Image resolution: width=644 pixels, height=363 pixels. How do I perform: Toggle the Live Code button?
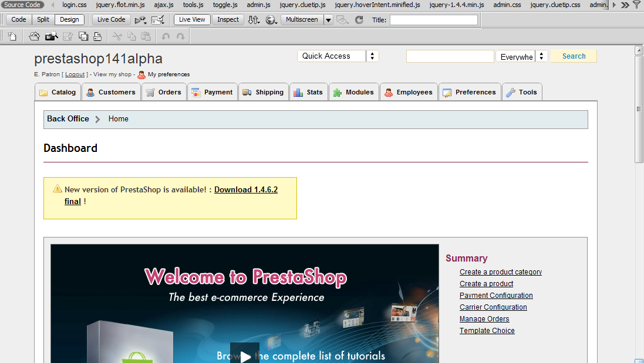112,19
